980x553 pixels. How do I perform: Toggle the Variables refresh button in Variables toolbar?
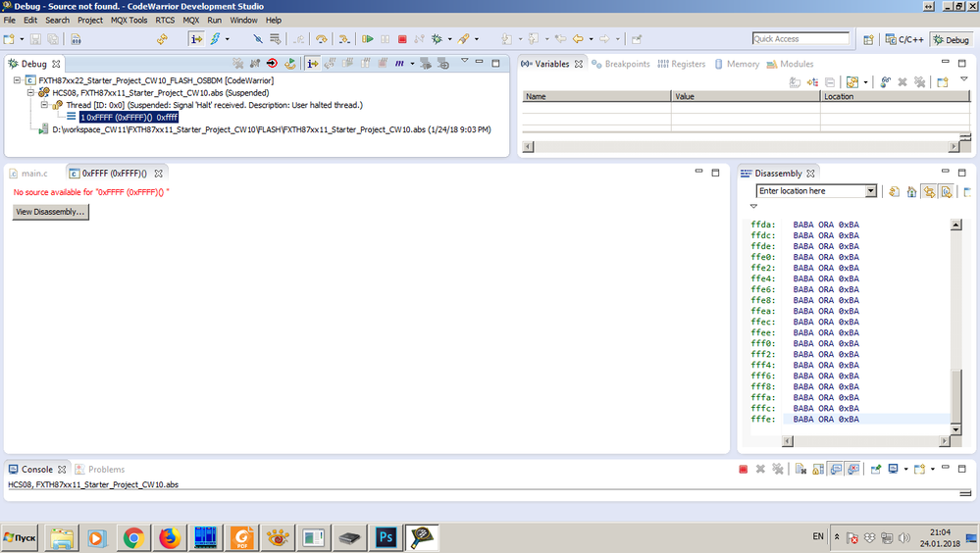point(851,81)
